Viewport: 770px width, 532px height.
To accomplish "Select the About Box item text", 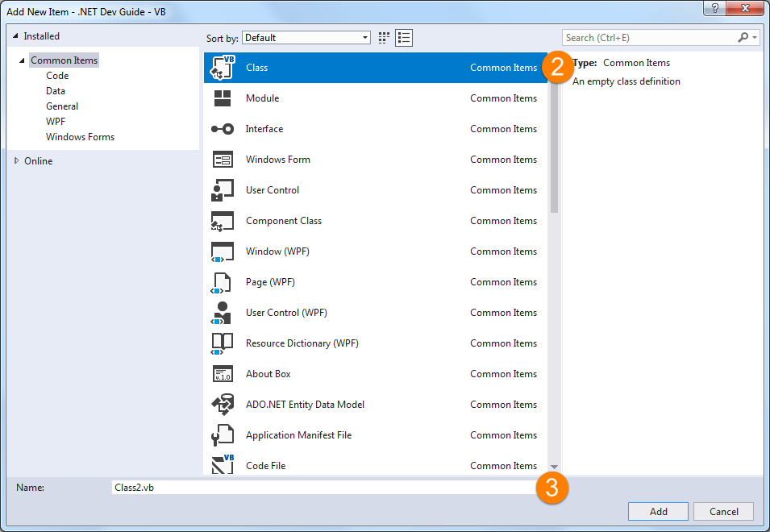I will (268, 374).
